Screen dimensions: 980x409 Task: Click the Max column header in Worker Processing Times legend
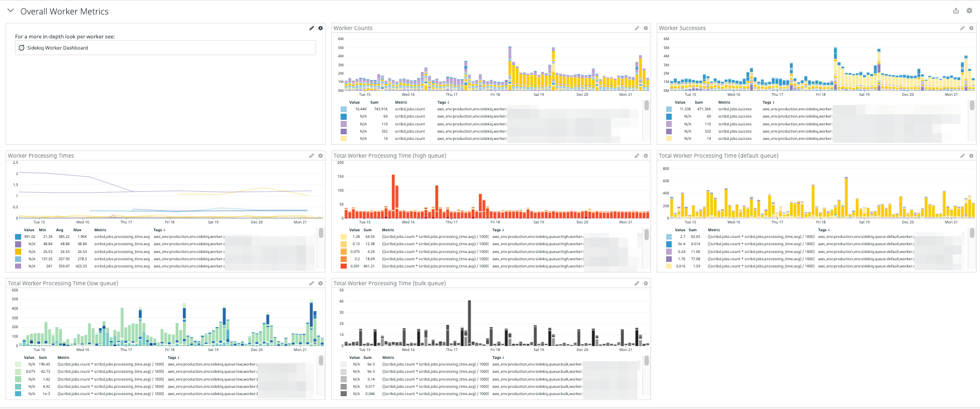pyautogui.click(x=77, y=230)
